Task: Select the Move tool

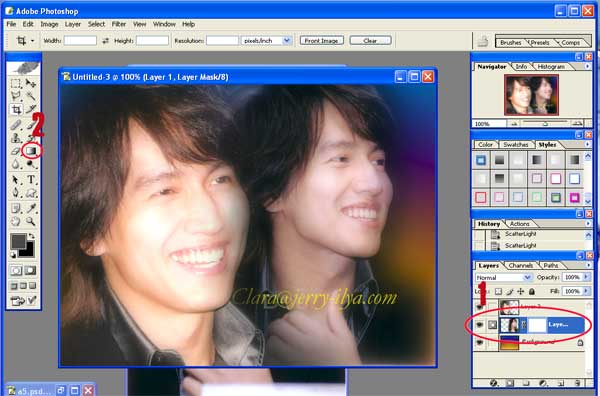Action: click(31, 83)
